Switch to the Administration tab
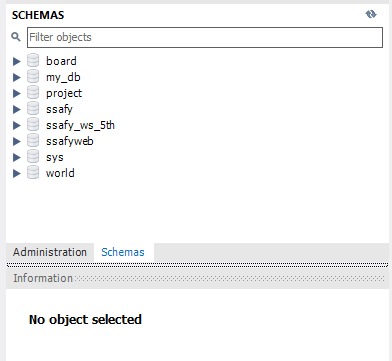This screenshot has height=361, width=392. pos(50,252)
